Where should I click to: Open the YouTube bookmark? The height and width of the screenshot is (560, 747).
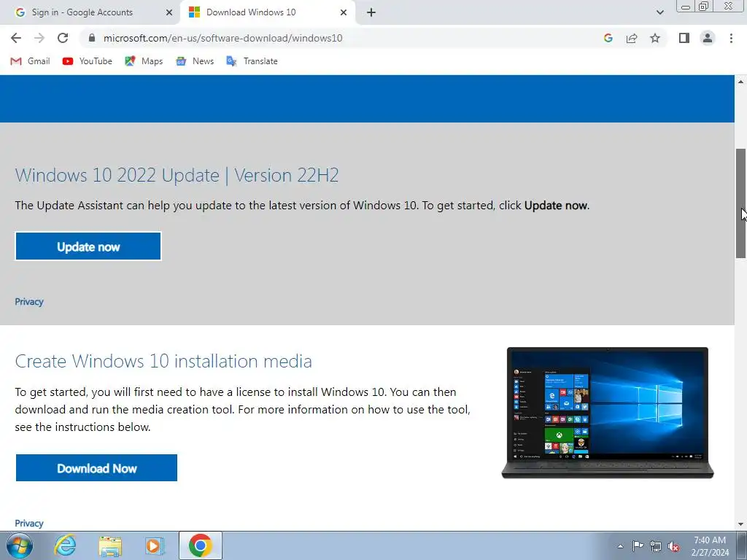pos(88,61)
